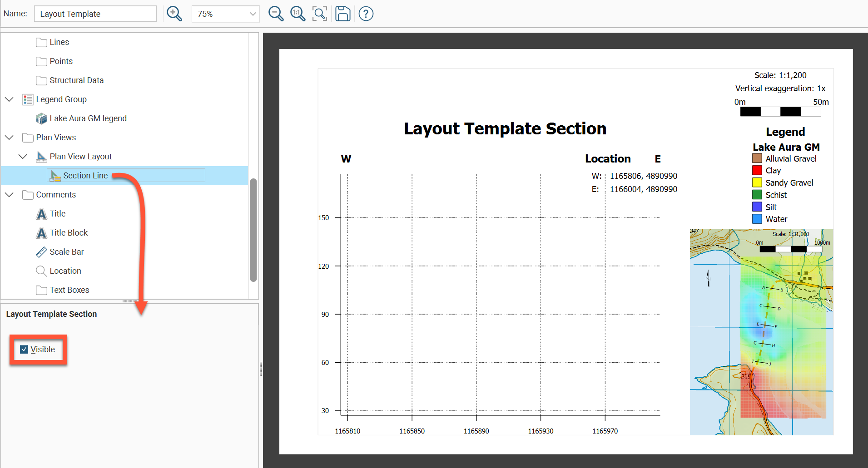Screen dimensions: 868x468
Task: Click the Name input field
Action: tap(95, 14)
